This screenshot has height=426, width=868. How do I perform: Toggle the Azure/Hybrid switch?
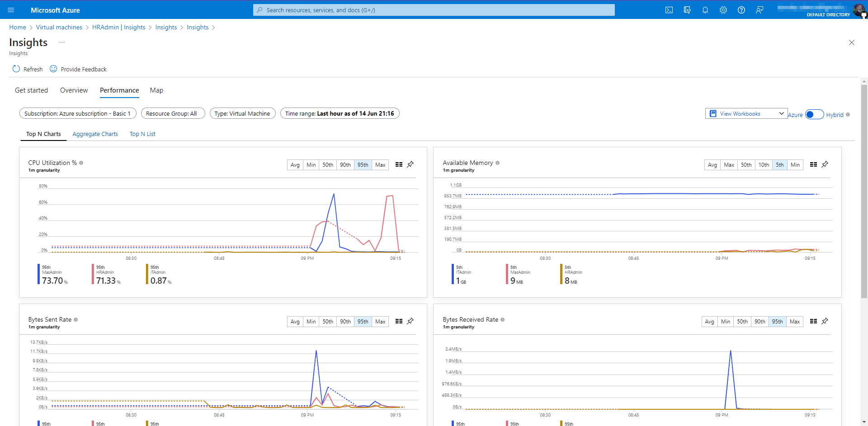(814, 115)
